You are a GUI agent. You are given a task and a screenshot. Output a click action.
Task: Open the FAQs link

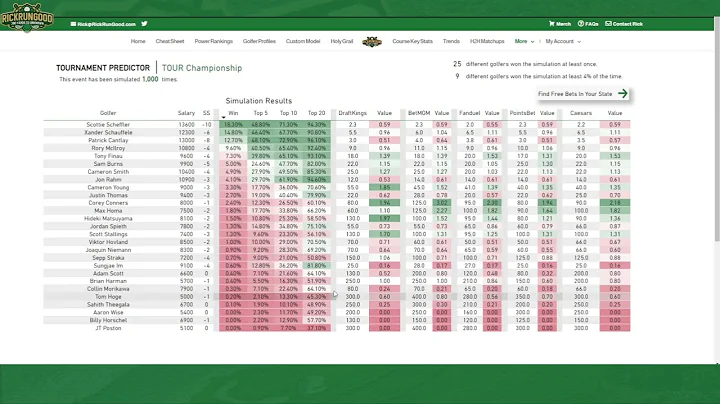coord(591,24)
